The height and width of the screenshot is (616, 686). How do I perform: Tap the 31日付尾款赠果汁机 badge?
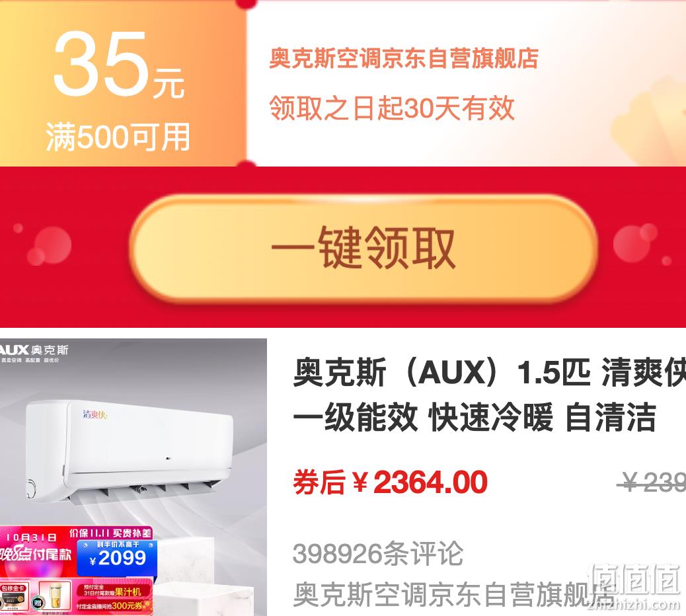click(112, 590)
